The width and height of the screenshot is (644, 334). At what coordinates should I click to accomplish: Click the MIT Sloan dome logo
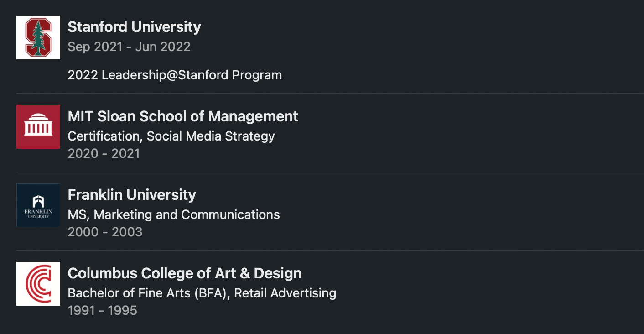pos(38,127)
